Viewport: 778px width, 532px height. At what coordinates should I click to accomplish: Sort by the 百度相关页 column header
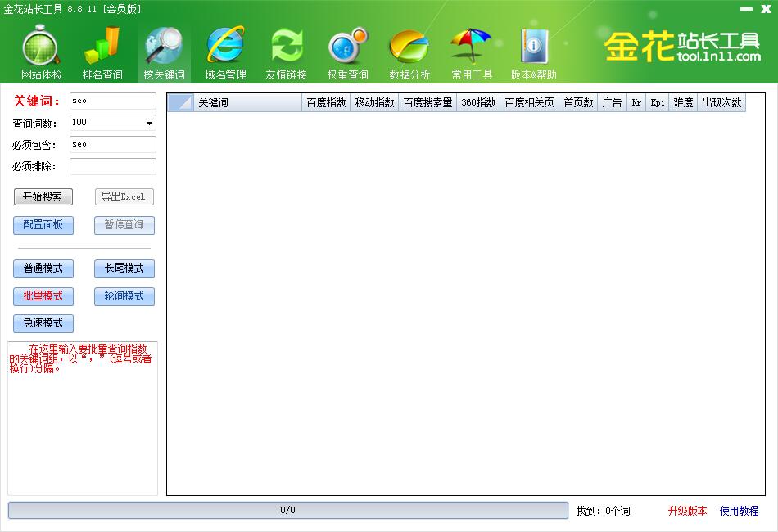click(529, 102)
